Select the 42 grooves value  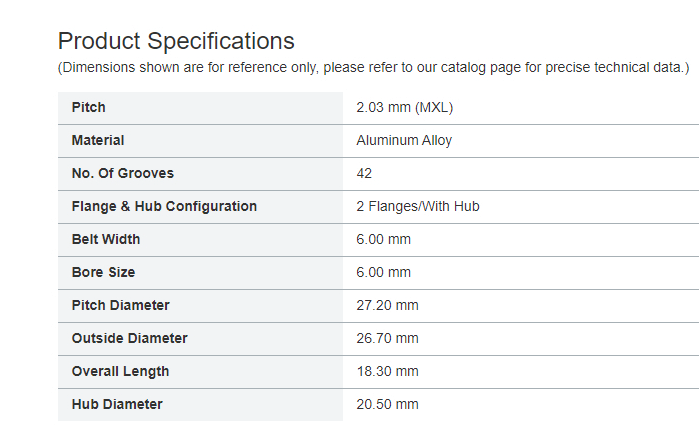point(364,173)
